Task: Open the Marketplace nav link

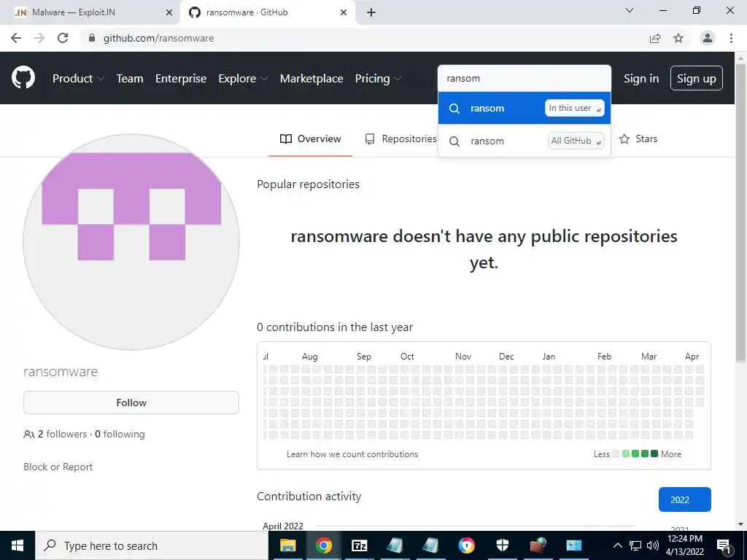Action: pyautogui.click(x=311, y=79)
